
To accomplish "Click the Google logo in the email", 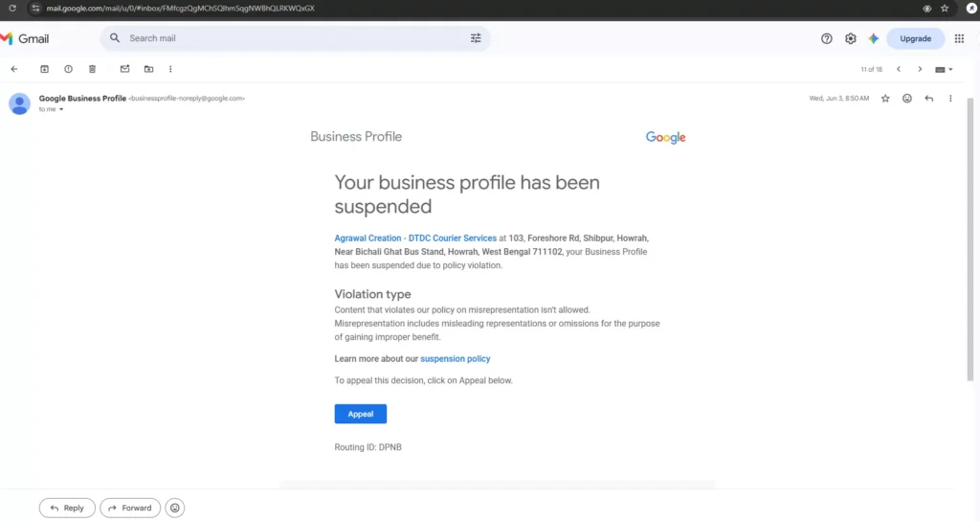I will tap(666, 138).
